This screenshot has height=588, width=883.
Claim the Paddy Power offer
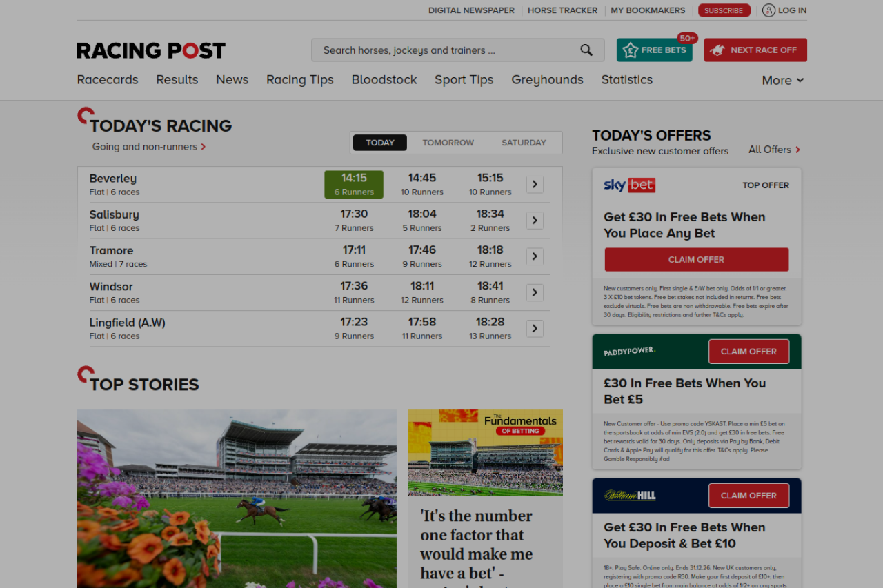click(748, 352)
